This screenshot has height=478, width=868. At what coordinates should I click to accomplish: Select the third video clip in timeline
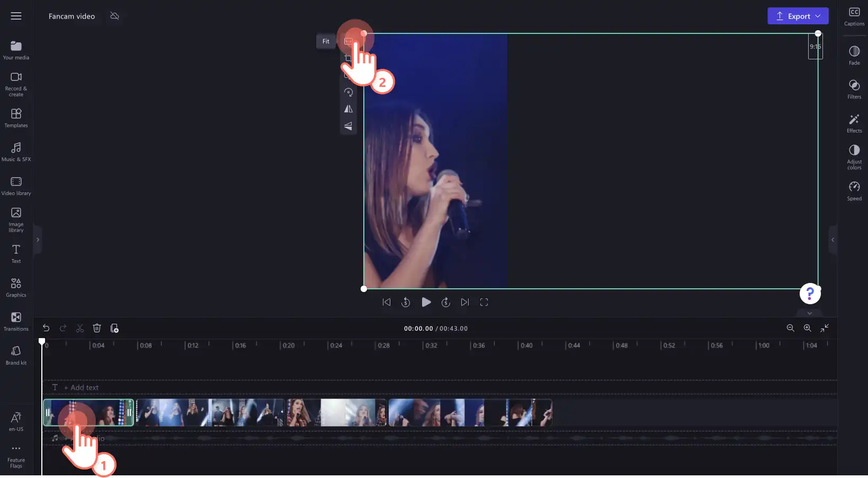pyautogui.click(x=336, y=412)
